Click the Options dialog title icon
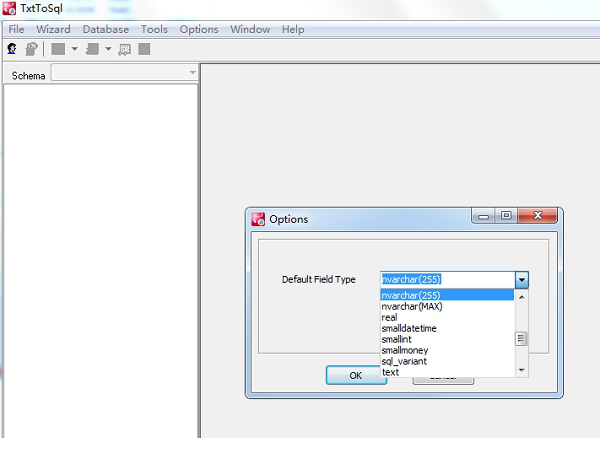The image size is (600, 455). click(258, 219)
